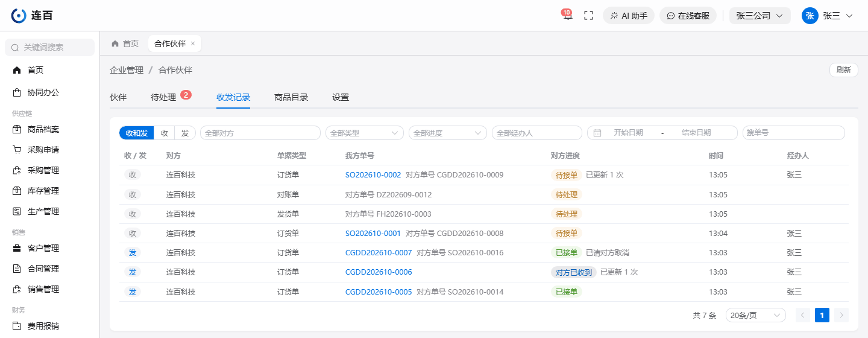Viewport: 868px width, 338px height.
Task: Select the 收发记录 tab
Action: point(233,97)
